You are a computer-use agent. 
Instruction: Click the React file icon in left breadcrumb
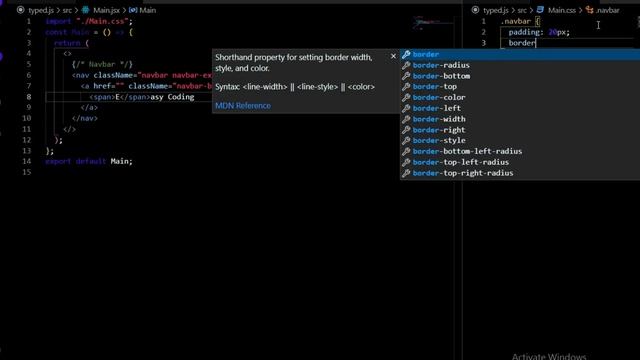click(85, 10)
